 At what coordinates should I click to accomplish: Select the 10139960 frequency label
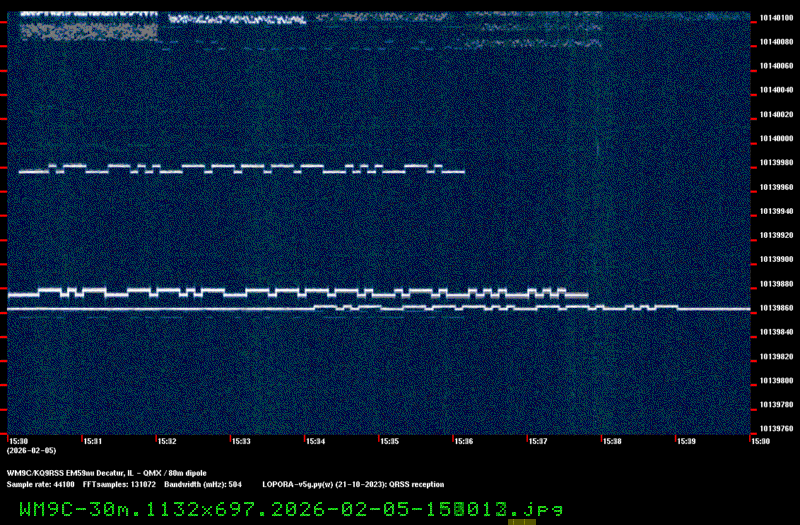pos(777,187)
